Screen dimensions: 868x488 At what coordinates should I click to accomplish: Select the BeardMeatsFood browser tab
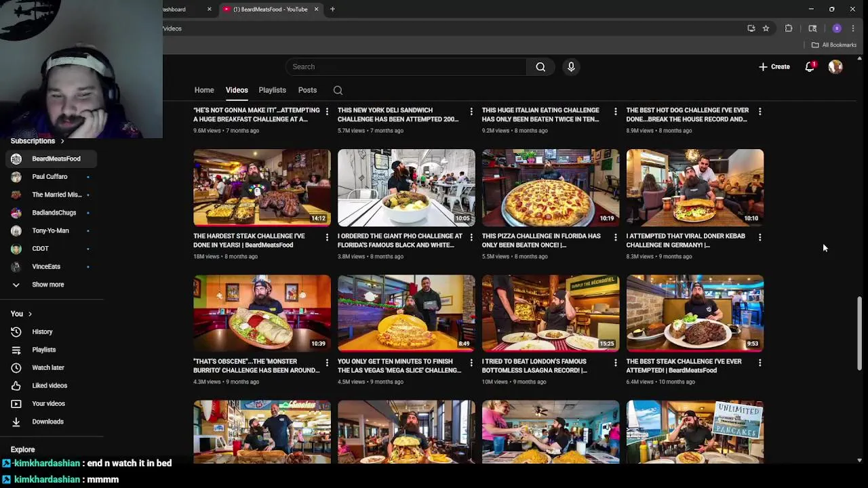[271, 9]
